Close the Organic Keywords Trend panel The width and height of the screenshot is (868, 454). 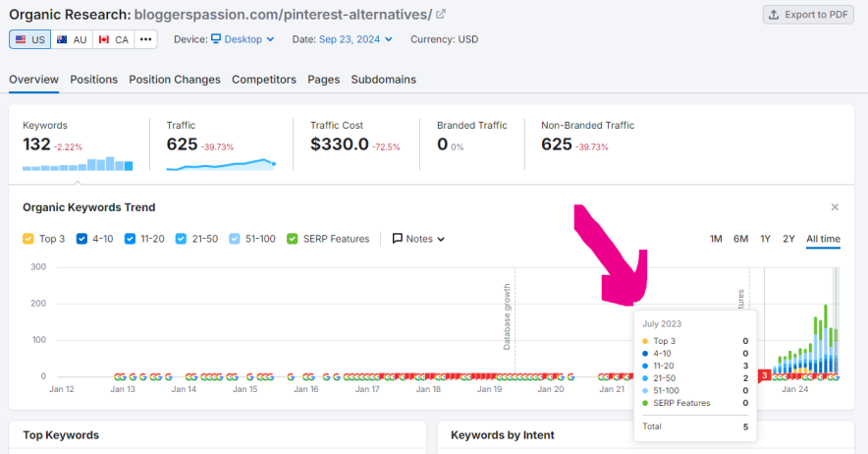coord(835,207)
